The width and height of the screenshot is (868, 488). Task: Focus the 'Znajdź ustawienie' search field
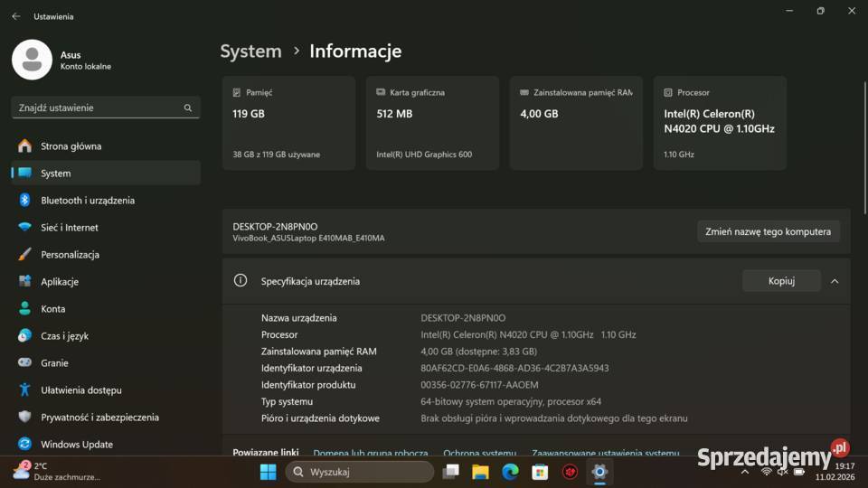point(106,108)
